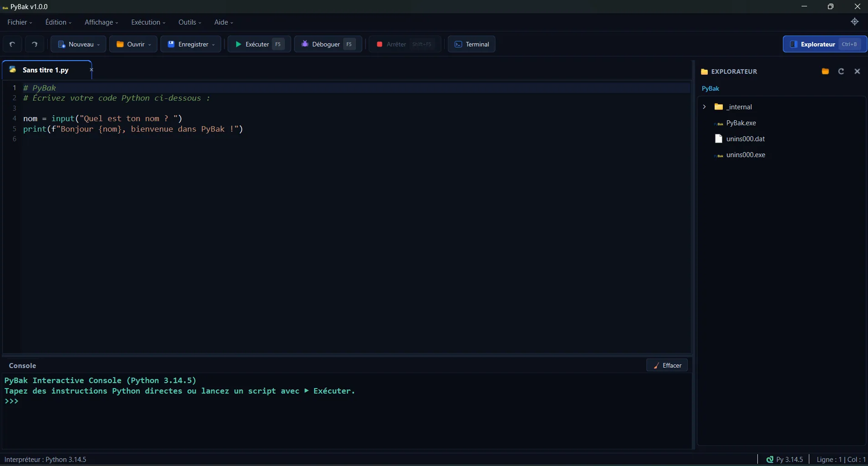Image resolution: width=868 pixels, height=466 pixels.
Task: Select the _internal folder icon
Action: tap(719, 107)
